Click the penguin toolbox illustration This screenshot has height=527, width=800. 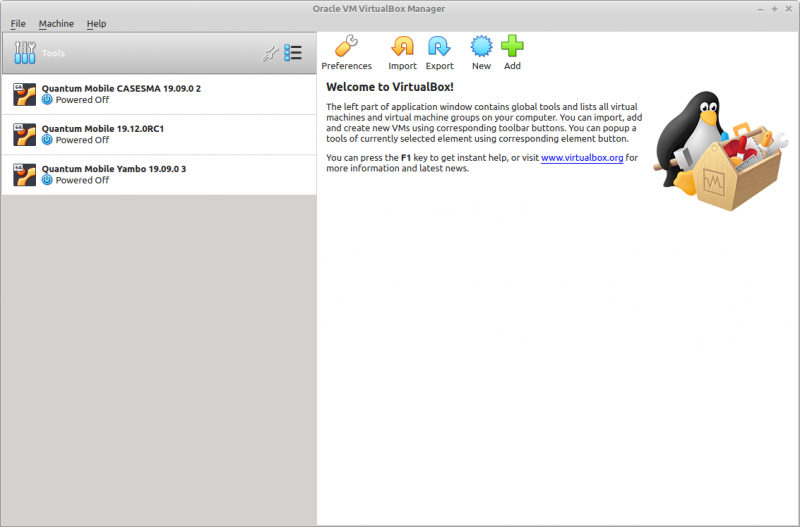(x=721, y=151)
